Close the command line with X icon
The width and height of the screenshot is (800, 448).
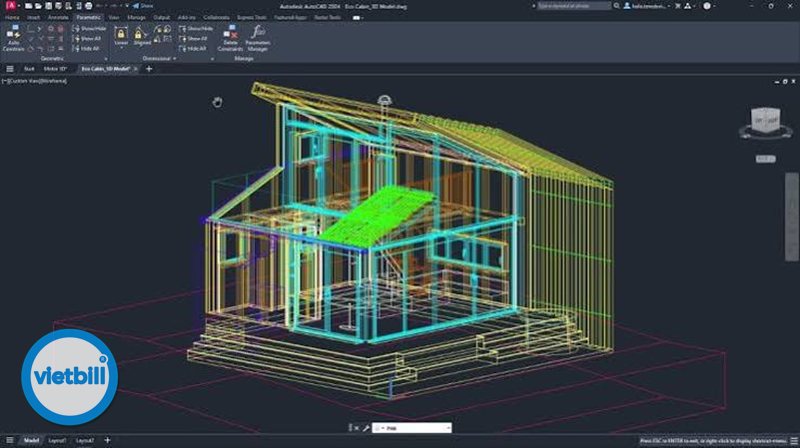point(357,428)
